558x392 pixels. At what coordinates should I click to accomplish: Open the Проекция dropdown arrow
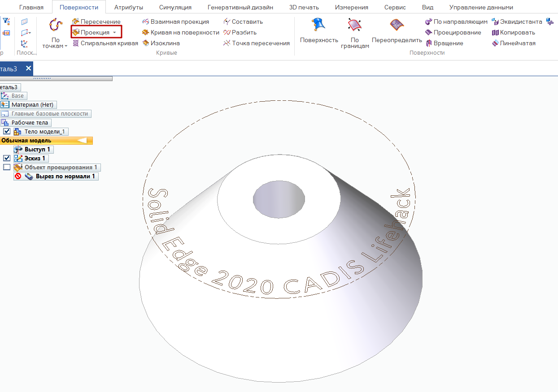[x=114, y=33]
